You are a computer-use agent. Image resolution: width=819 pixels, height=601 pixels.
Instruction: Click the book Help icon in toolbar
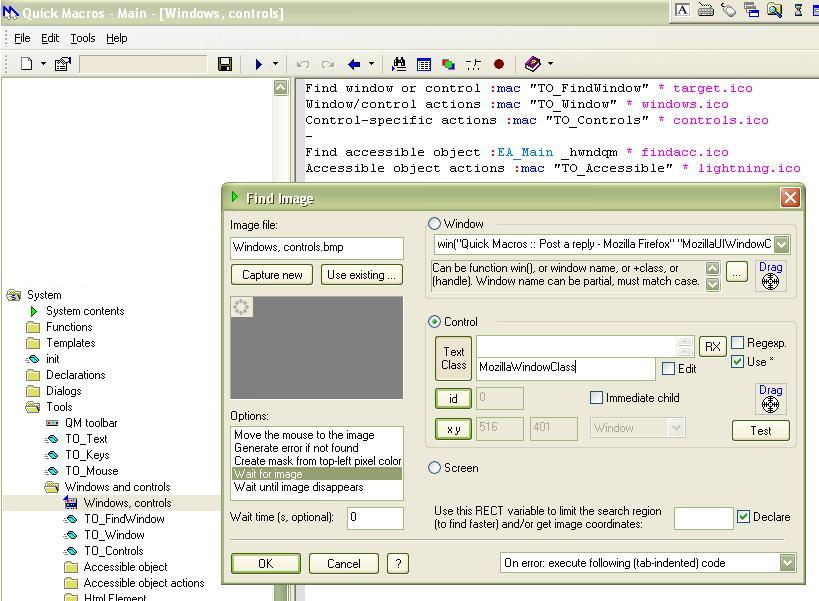(532, 64)
